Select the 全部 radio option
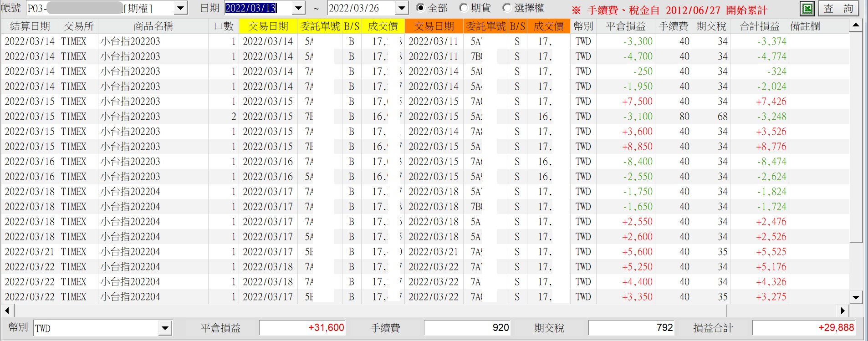868x341 pixels. [432, 8]
